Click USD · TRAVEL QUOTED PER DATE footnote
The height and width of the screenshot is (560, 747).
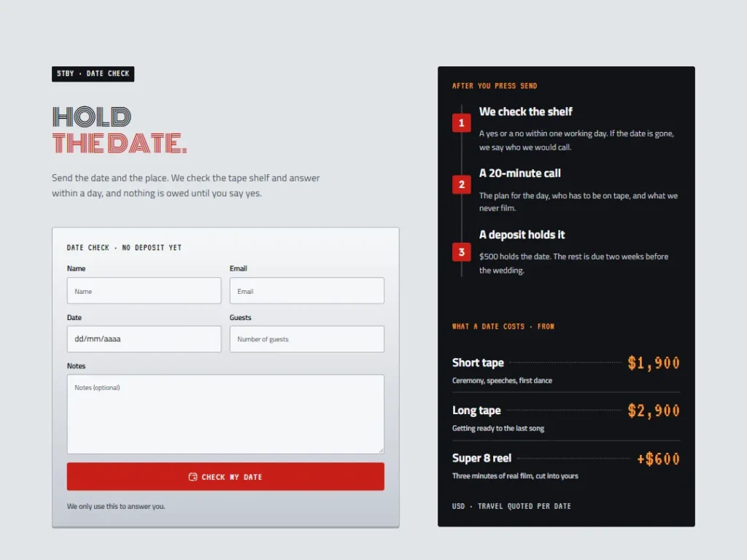[511, 506]
